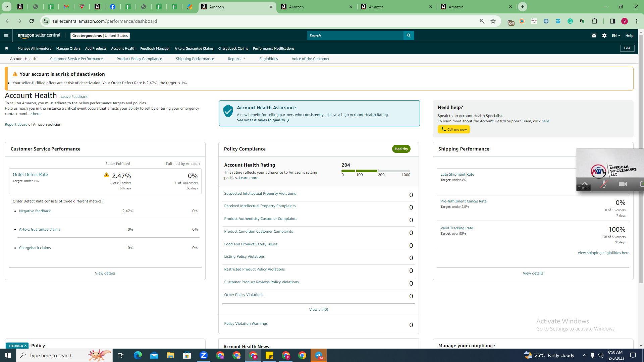Click the Account Health Rating progress bar
The image size is (644, 362).
click(376, 171)
